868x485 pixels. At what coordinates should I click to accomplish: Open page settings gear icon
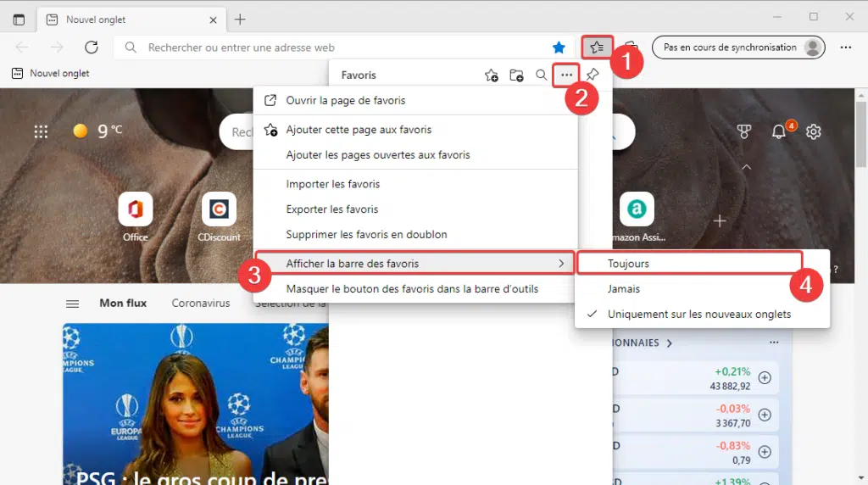click(813, 131)
